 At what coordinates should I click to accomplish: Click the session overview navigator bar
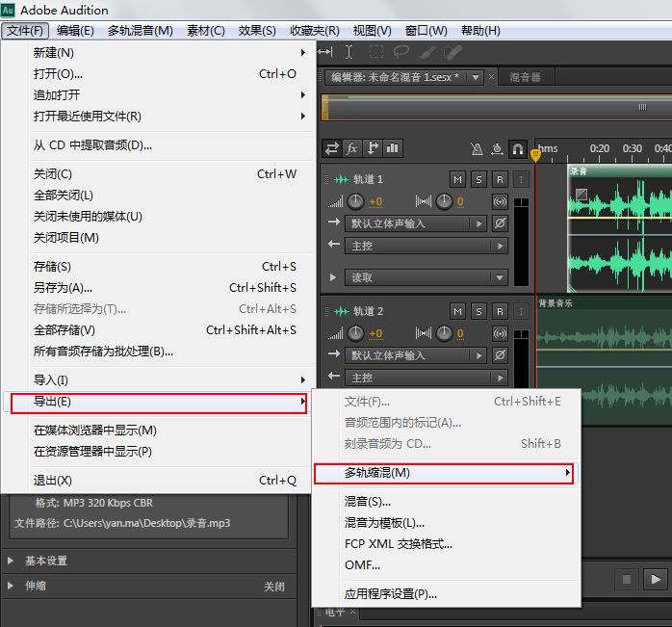pyautogui.click(x=497, y=107)
